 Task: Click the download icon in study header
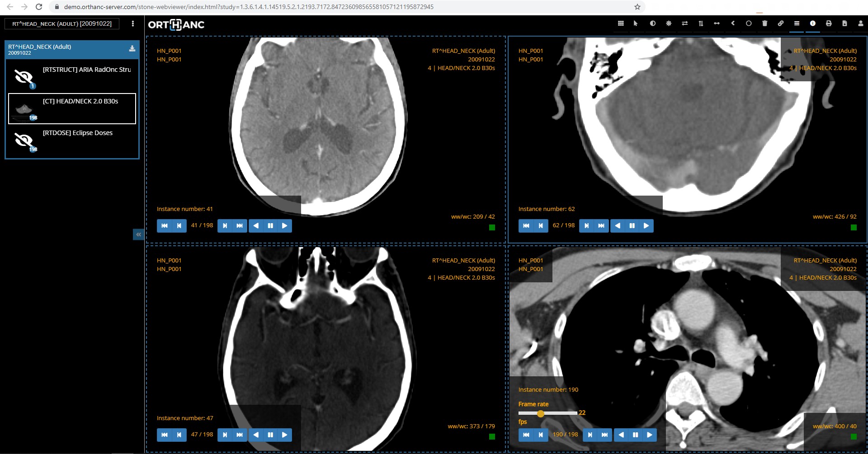point(132,48)
